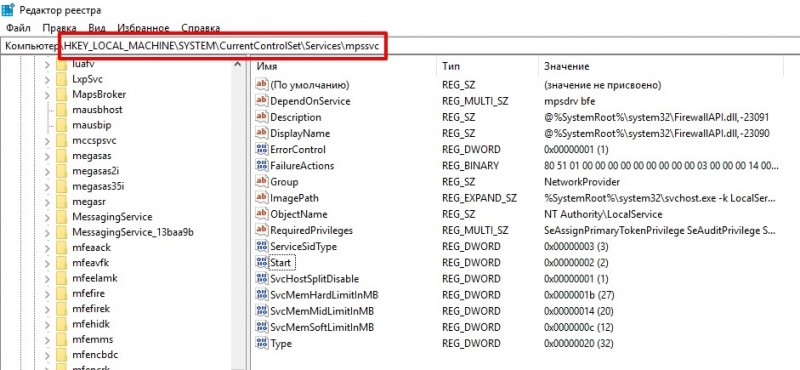
Task: Expand the megasr tree node
Action: 47,202
